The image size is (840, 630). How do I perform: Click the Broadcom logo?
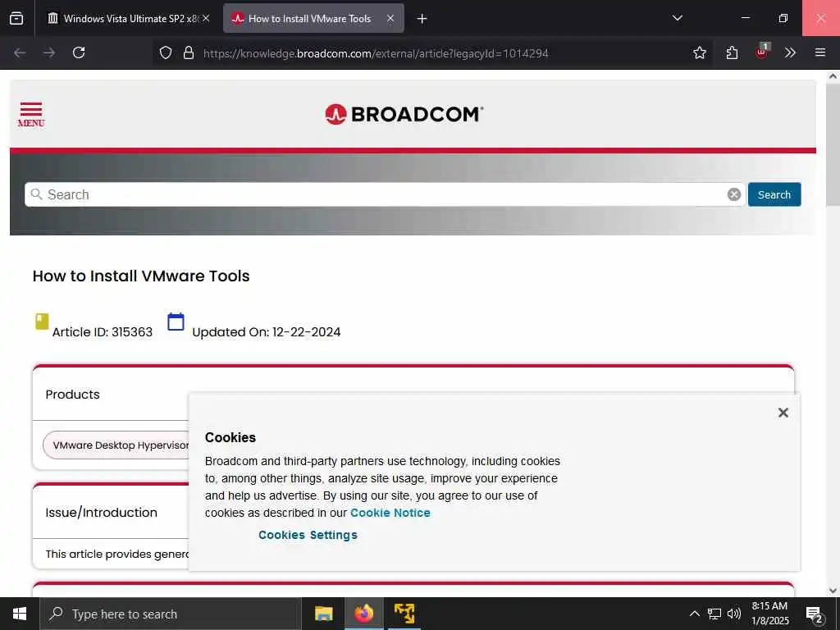coord(404,114)
